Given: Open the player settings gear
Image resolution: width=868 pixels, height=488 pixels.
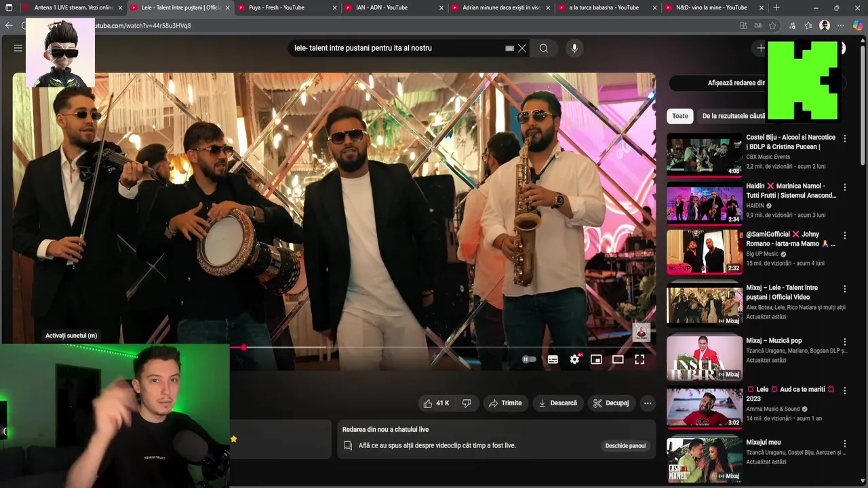Looking at the screenshot, I should (x=574, y=359).
